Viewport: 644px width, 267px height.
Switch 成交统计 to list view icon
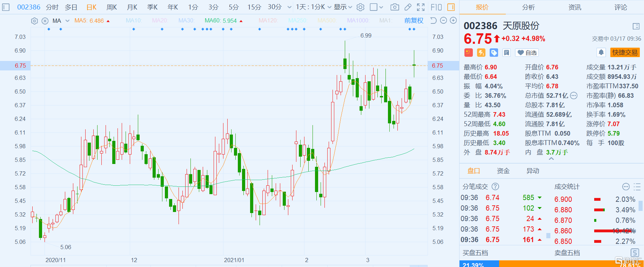tap(637, 186)
